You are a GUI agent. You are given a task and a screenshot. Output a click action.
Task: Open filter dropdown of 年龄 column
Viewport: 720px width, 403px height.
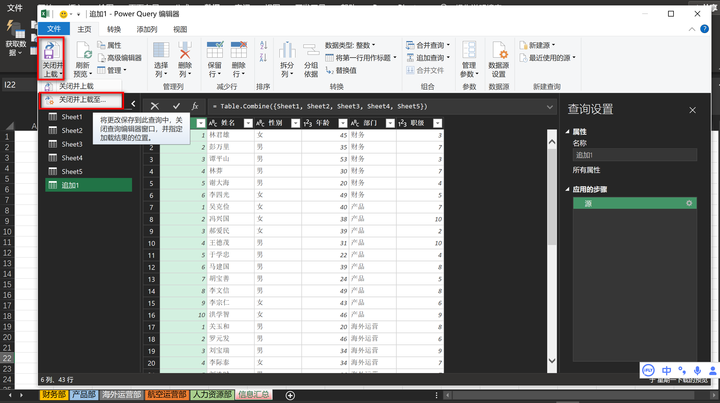click(343, 123)
